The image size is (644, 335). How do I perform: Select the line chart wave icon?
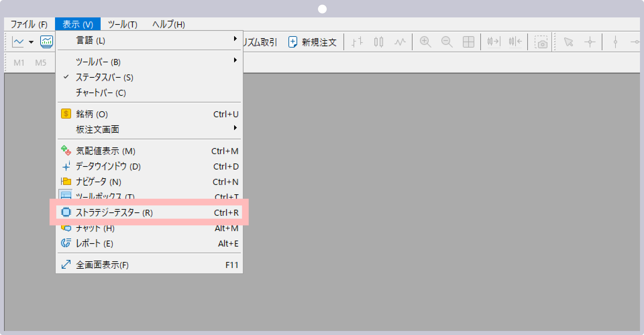[x=400, y=42]
